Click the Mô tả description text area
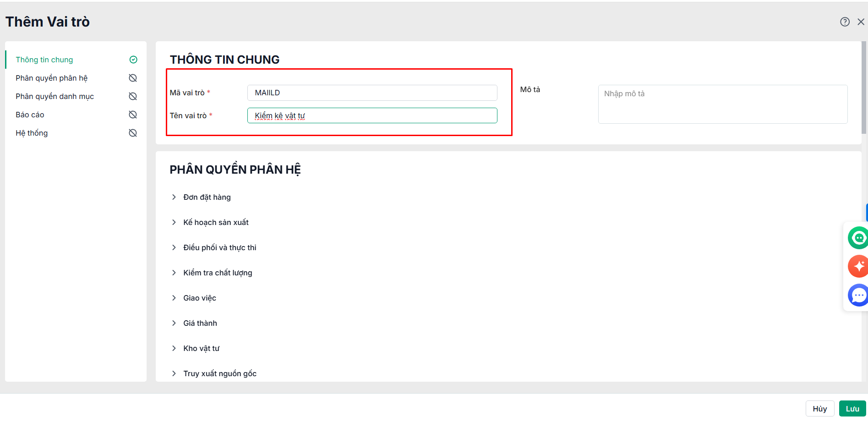The width and height of the screenshot is (868, 422). click(722, 104)
